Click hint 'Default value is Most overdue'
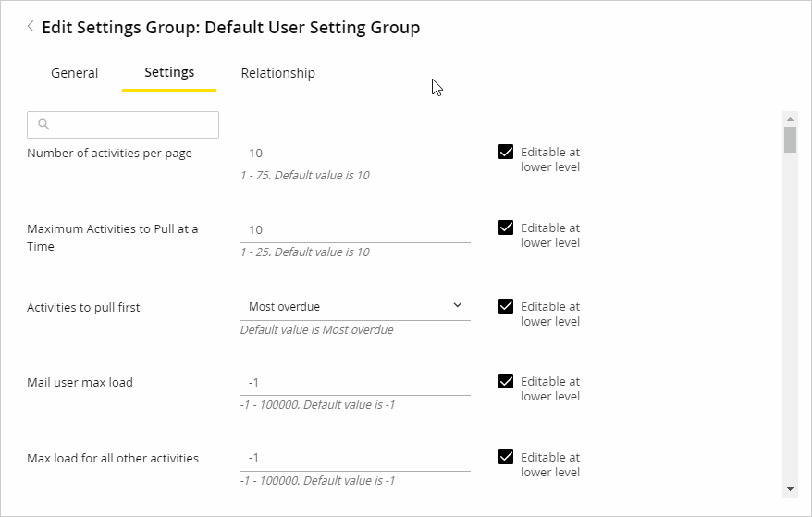The image size is (812, 517). (x=317, y=330)
